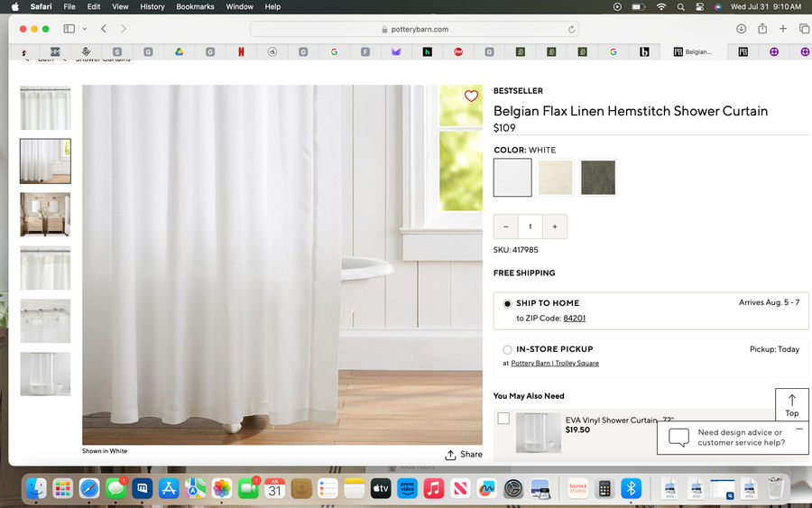Open Maps from the Dock

point(195,488)
